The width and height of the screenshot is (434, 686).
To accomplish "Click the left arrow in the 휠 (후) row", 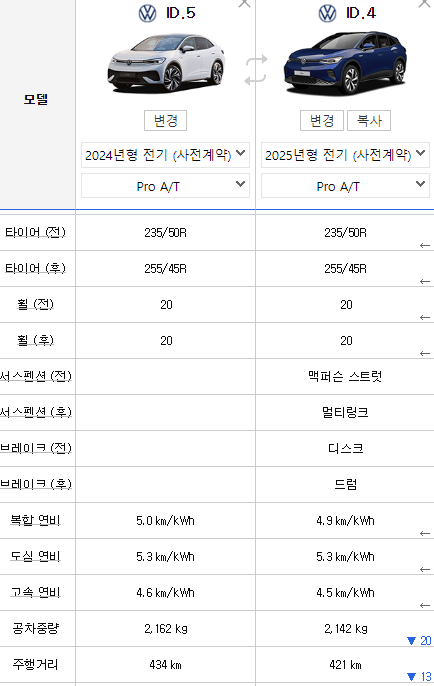I will pos(424,353).
